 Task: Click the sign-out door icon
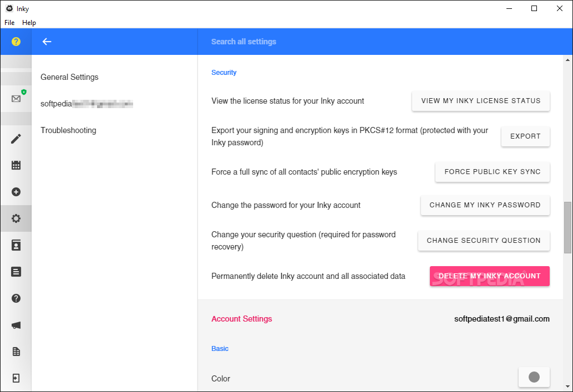click(x=16, y=378)
